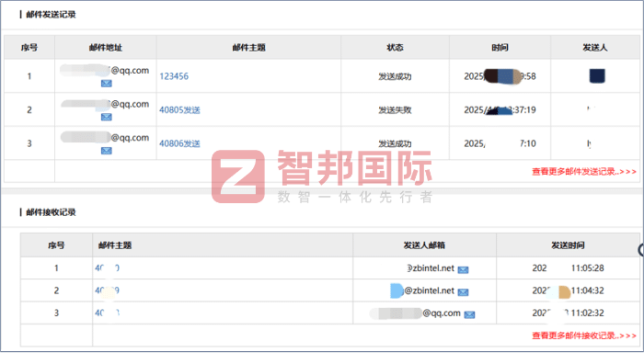The image size is (644, 353).
Task: Click 序号 header in received records table
Action: [56, 245]
